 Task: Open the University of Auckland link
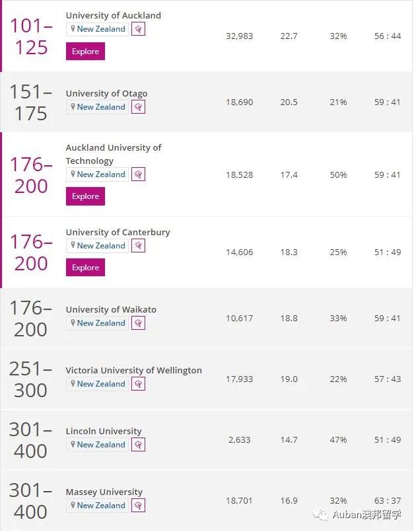[x=113, y=15]
